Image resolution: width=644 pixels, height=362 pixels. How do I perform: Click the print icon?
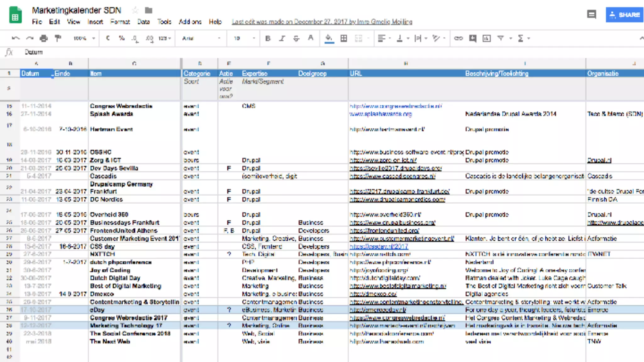(44, 38)
